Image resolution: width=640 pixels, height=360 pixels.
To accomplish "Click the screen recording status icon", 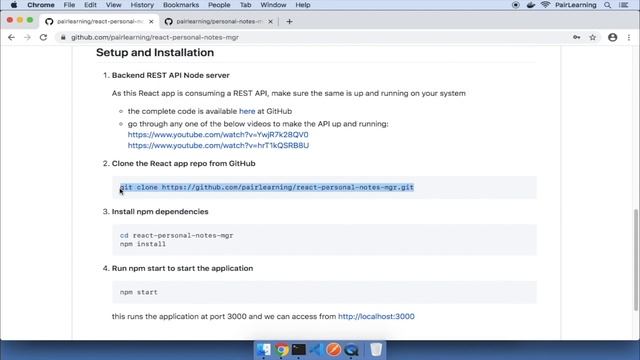I will point(516,5).
